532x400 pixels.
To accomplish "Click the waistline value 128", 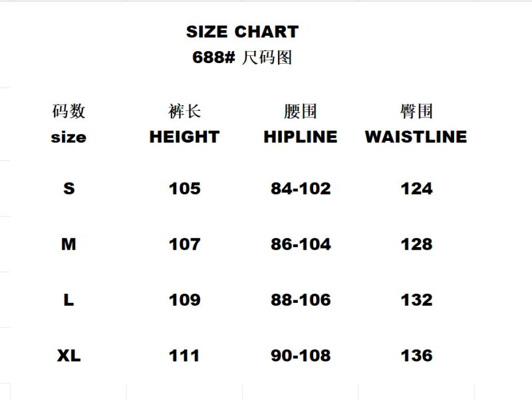I will 416,245.
